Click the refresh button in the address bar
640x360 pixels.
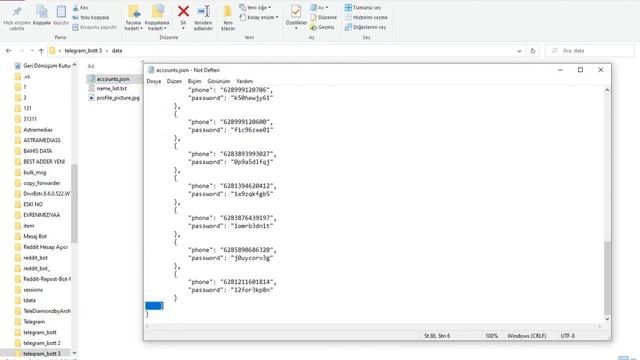(533, 51)
